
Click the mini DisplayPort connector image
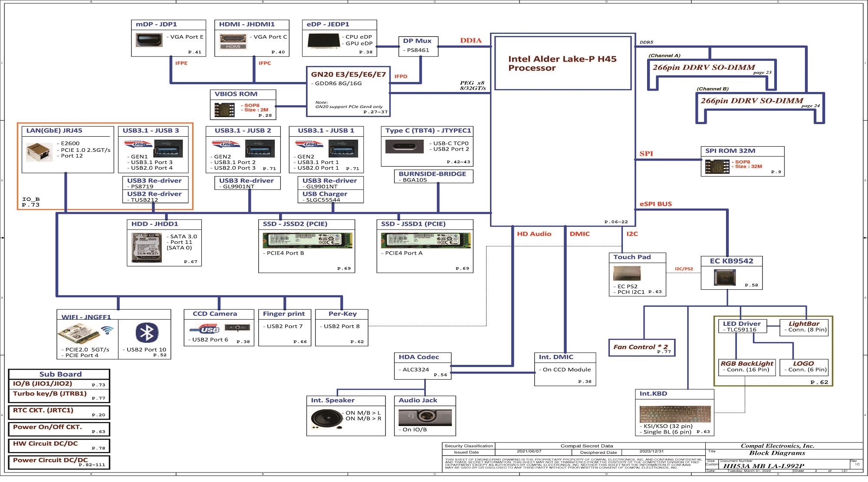click(149, 40)
